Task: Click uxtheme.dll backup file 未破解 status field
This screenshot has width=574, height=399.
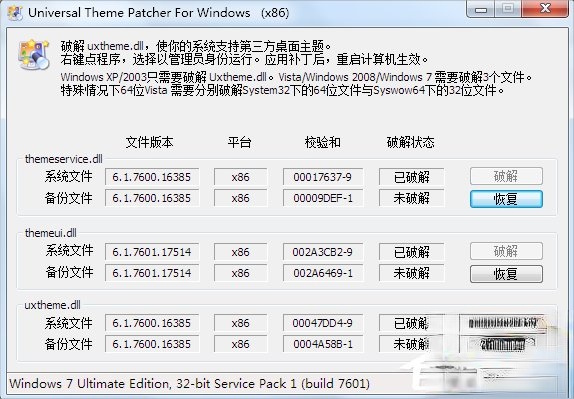Action: pyautogui.click(x=411, y=344)
